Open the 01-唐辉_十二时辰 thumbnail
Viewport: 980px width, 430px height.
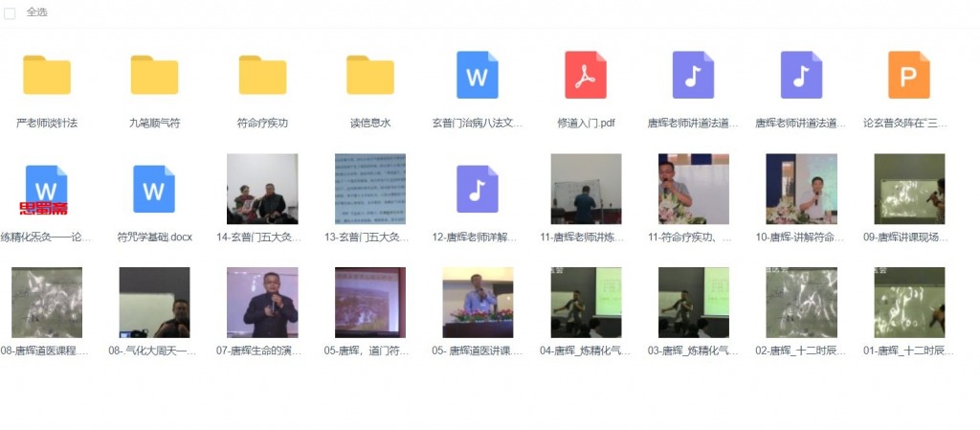tap(909, 303)
